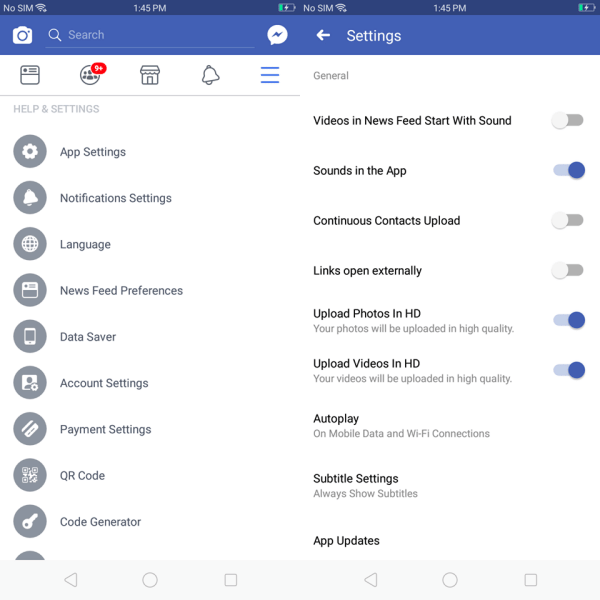The height and width of the screenshot is (600, 600).
Task: Open the camera icon in header
Action: tap(22, 36)
